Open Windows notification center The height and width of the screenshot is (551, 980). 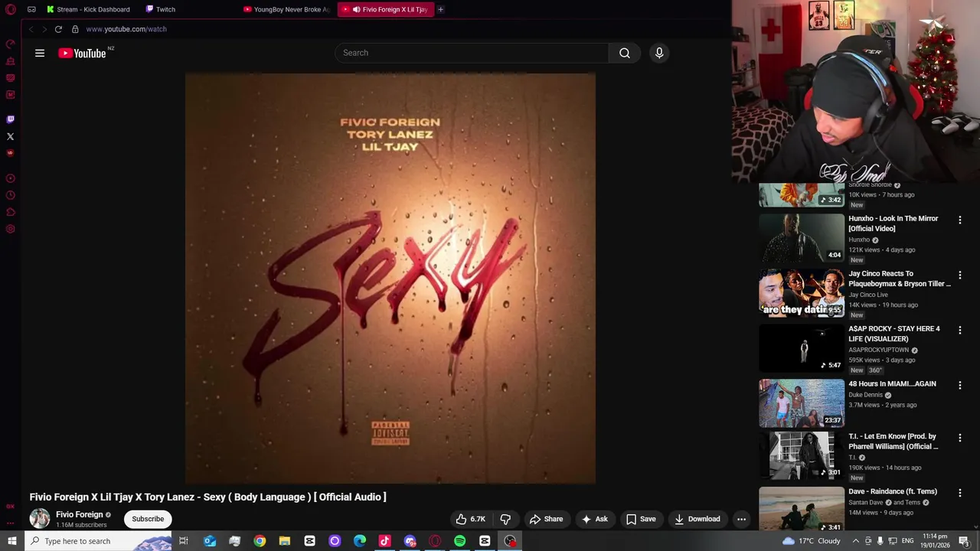point(964,541)
